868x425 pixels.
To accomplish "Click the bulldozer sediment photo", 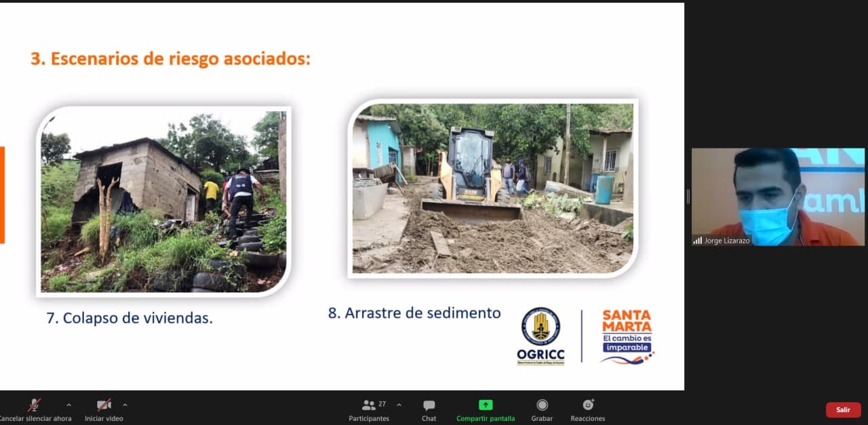I will [x=493, y=188].
